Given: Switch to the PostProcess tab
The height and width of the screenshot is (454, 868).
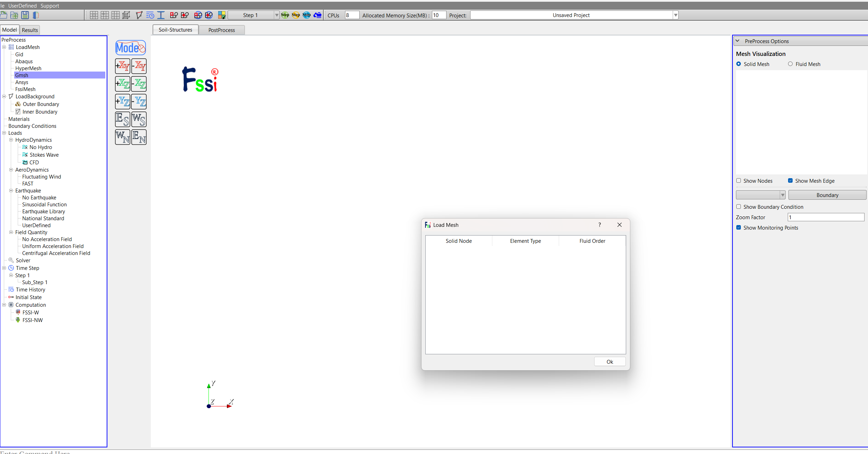Looking at the screenshot, I should (222, 30).
